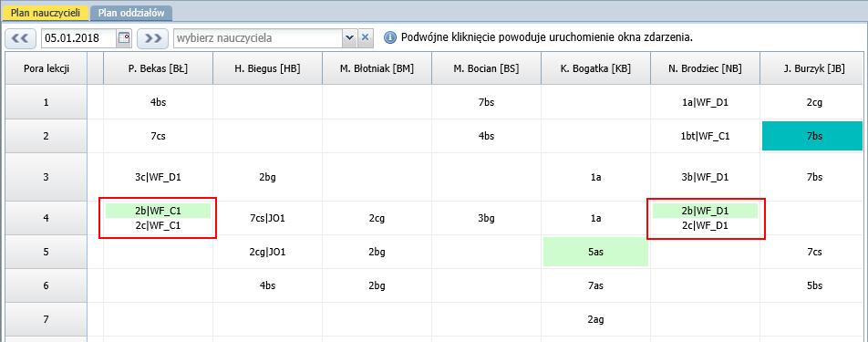Click 2ag in K. Bogatka lesson 7

coord(595,319)
